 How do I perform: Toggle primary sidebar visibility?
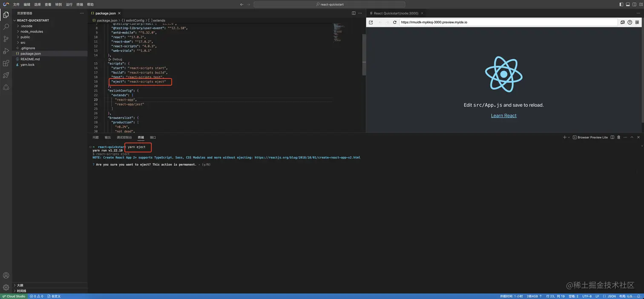621,4
